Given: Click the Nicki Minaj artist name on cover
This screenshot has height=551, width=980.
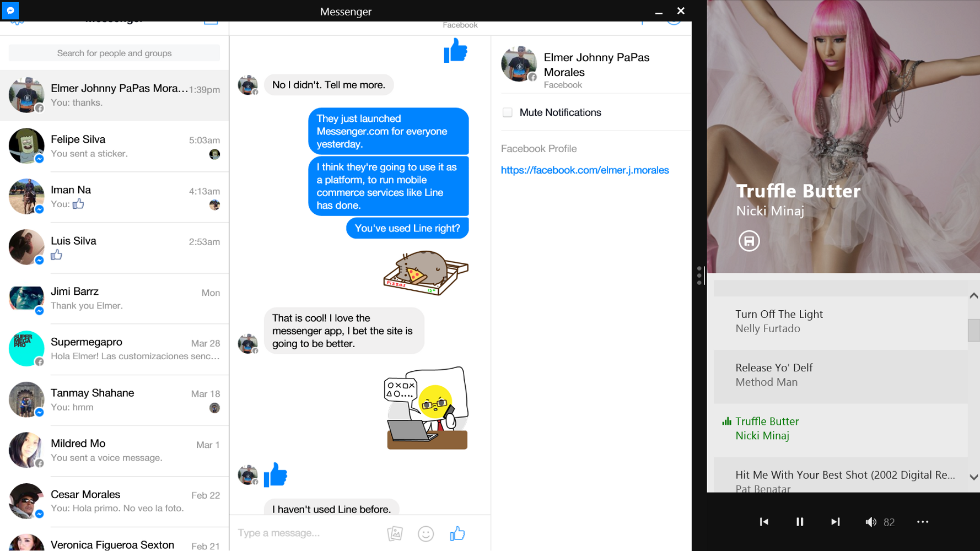Looking at the screenshot, I should 770,211.
